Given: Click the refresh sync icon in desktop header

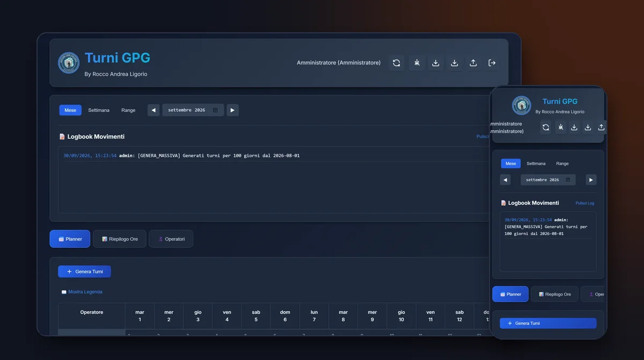Looking at the screenshot, I should click(397, 63).
